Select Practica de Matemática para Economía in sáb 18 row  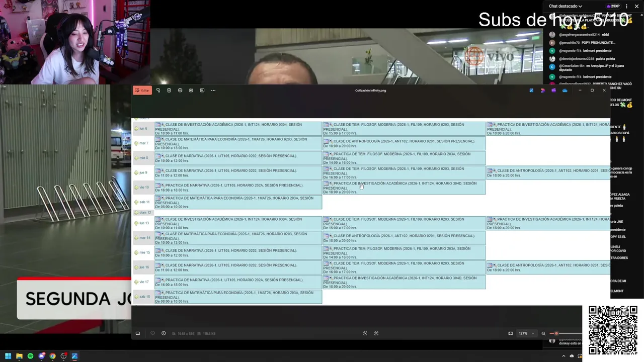point(238,297)
